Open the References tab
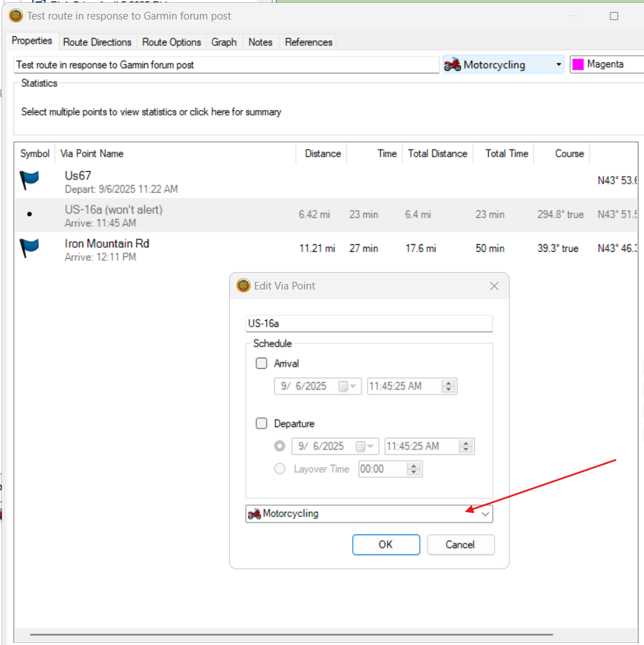The height and width of the screenshot is (645, 644). point(308,42)
